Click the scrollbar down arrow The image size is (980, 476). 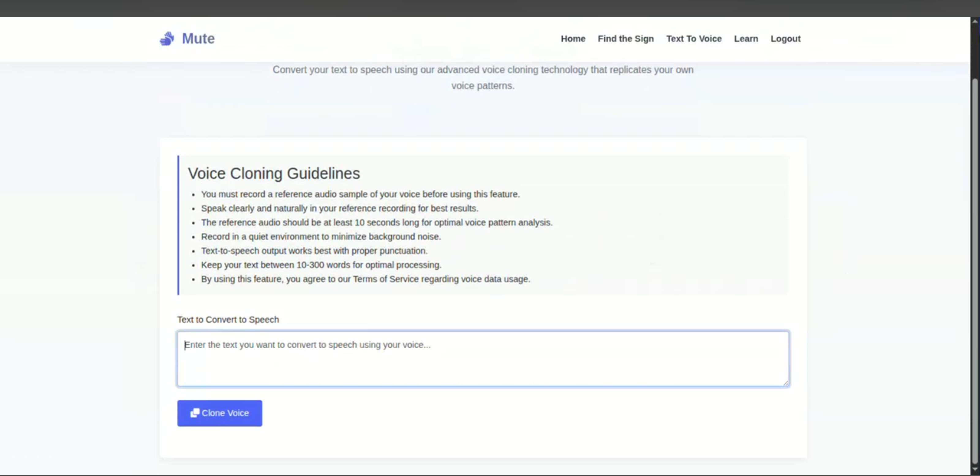(975, 469)
